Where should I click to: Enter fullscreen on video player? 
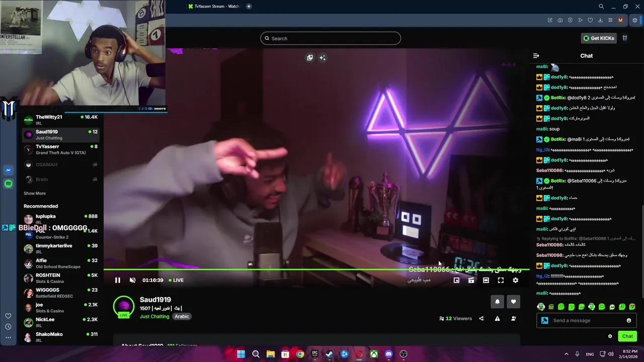tap(501, 280)
